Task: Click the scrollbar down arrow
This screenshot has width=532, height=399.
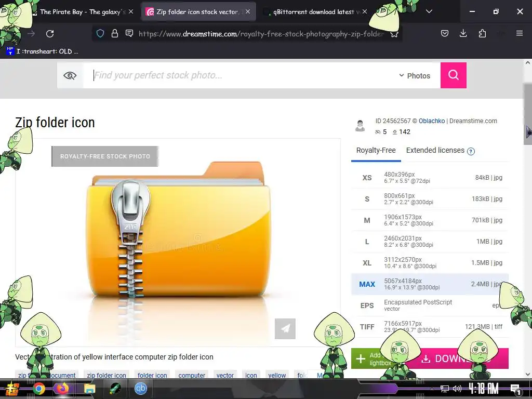Action: click(x=528, y=374)
